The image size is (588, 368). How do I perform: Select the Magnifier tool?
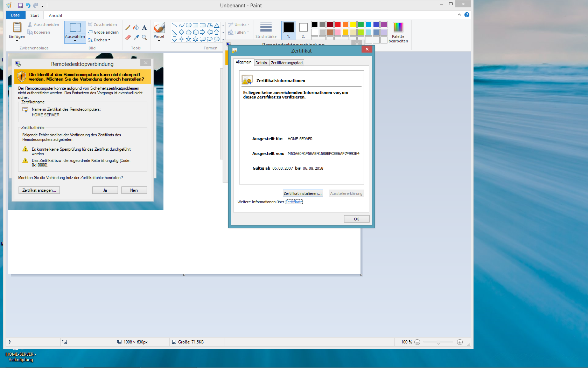pos(144,37)
